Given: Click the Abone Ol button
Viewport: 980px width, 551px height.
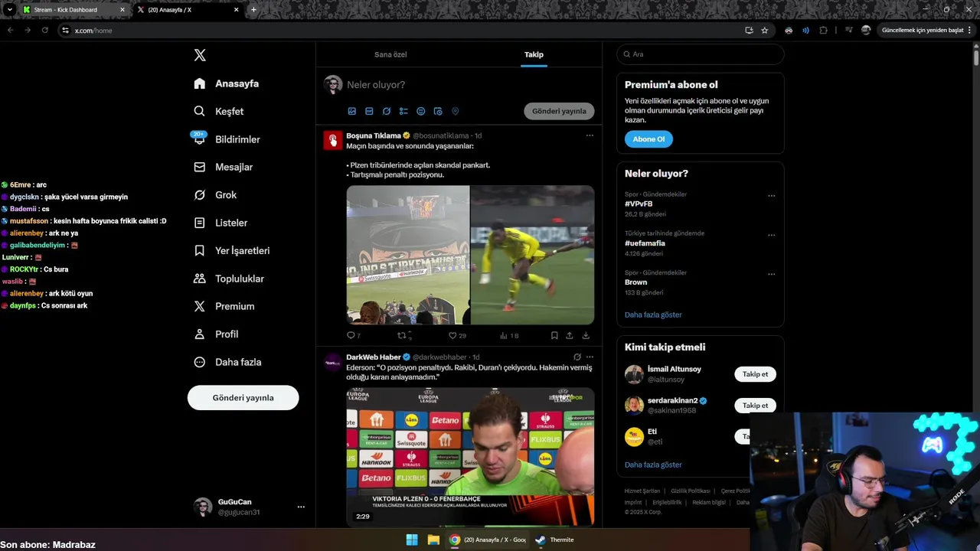Looking at the screenshot, I should (648, 139).
